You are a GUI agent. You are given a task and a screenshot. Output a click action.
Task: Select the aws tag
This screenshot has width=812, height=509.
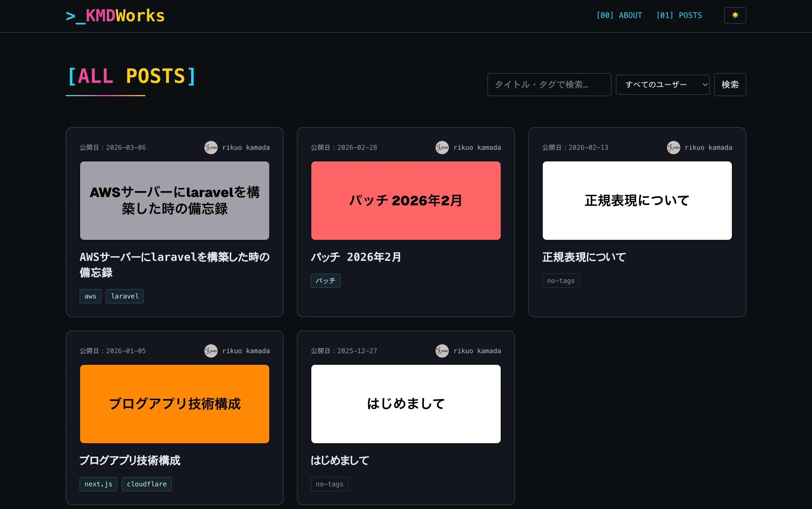point(90,296)
